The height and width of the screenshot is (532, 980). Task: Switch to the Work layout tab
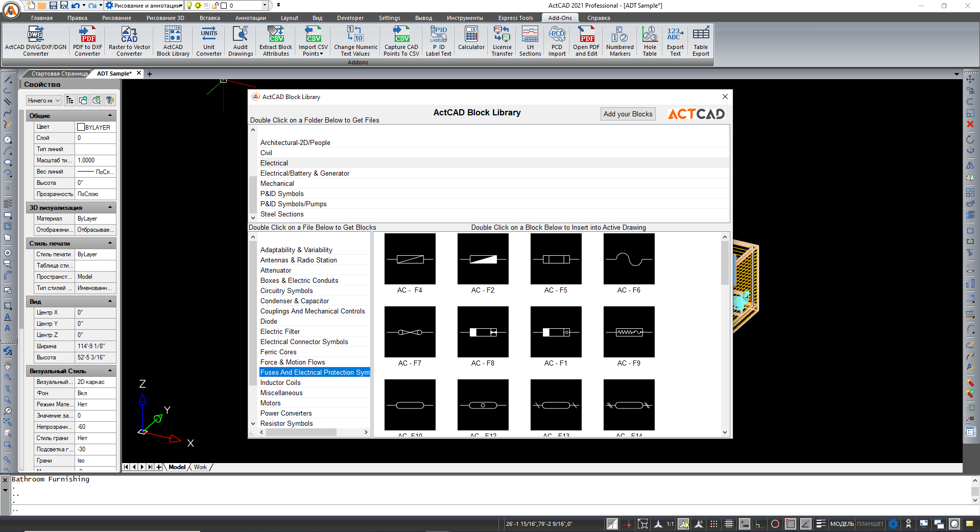(200, 467)
